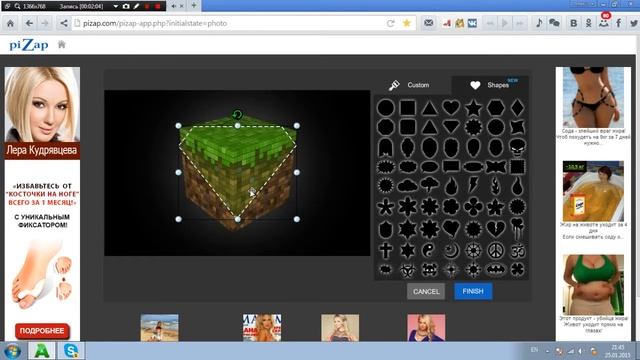Click the green A taskbar application

[x=42, y=351]
